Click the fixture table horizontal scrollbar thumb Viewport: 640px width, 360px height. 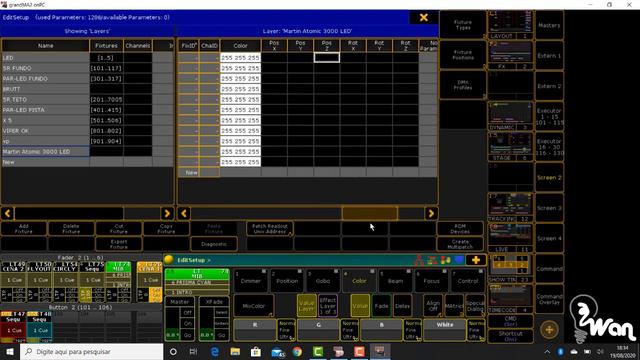coord(370,213)
